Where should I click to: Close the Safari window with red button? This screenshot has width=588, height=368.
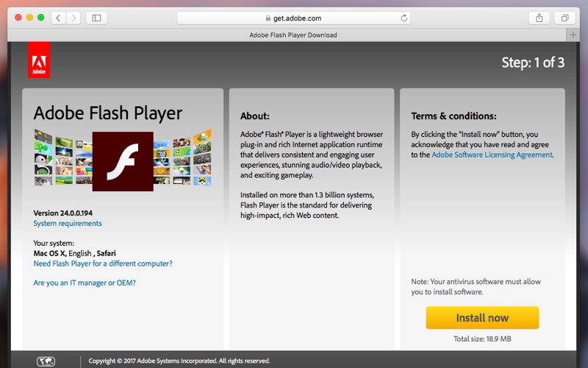point(18,17)
